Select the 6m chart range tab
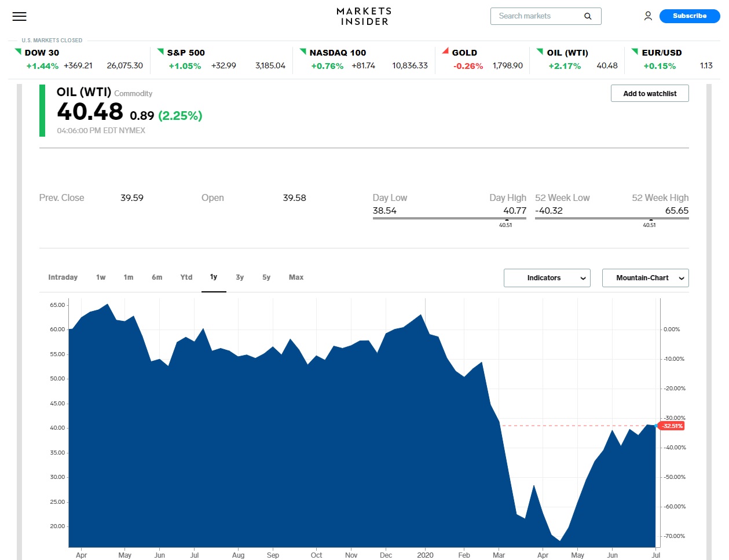The height and width of the screenshot is (560, 729). tap(157, 277)
